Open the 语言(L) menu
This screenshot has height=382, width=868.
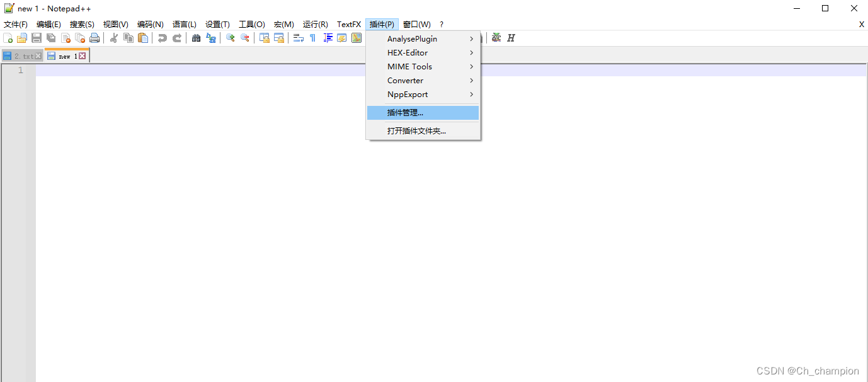click(184, 24)
